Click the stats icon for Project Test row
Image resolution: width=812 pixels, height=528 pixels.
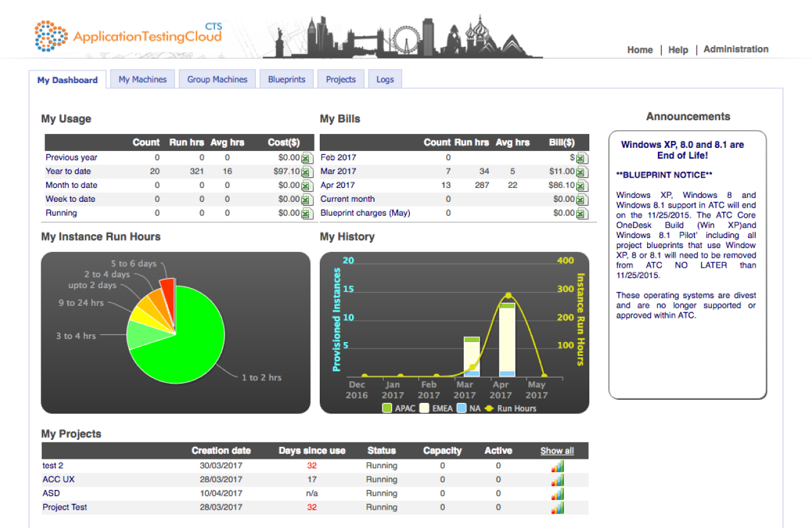point(557,508)
